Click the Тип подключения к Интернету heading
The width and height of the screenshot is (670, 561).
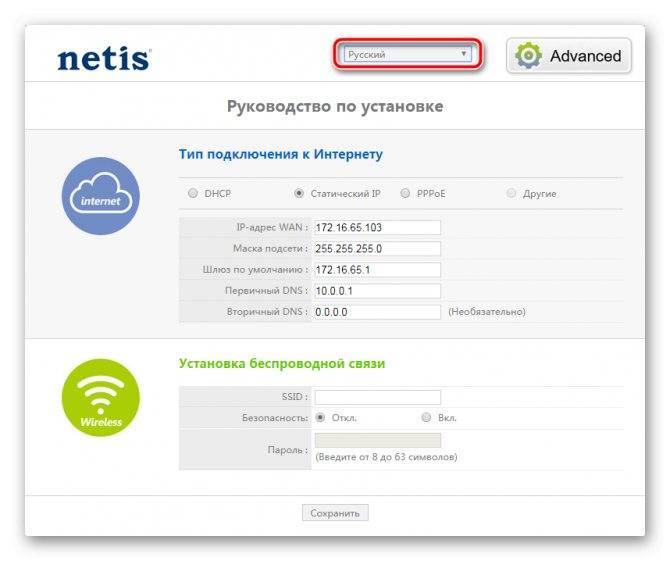click(x=281, y=154)
